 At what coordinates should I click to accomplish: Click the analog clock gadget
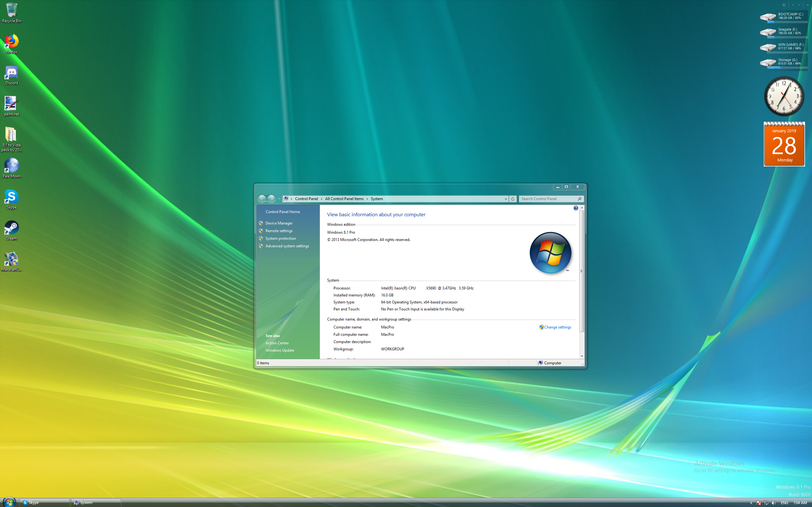784,96
